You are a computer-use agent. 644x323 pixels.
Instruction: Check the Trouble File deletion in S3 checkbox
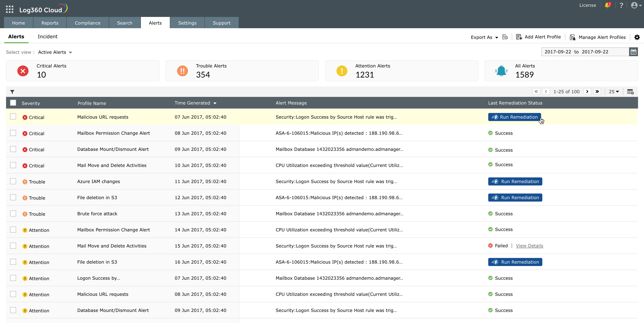13,197
